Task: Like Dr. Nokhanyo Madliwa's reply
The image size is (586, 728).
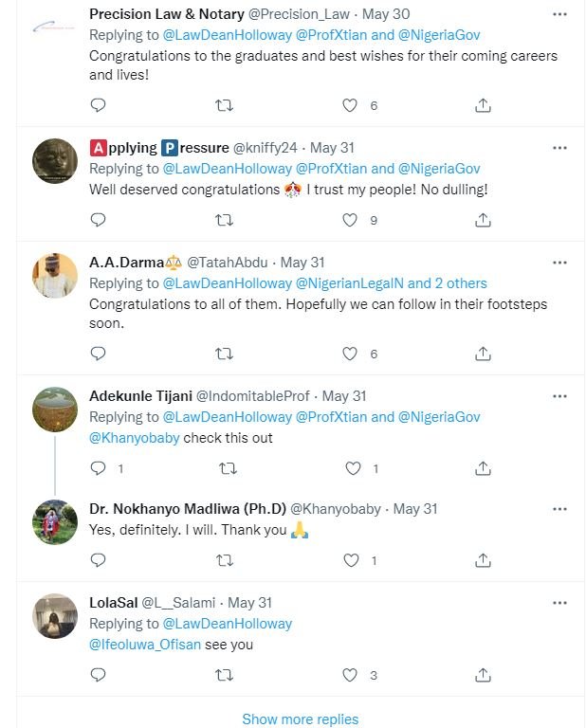Action: 350,560
